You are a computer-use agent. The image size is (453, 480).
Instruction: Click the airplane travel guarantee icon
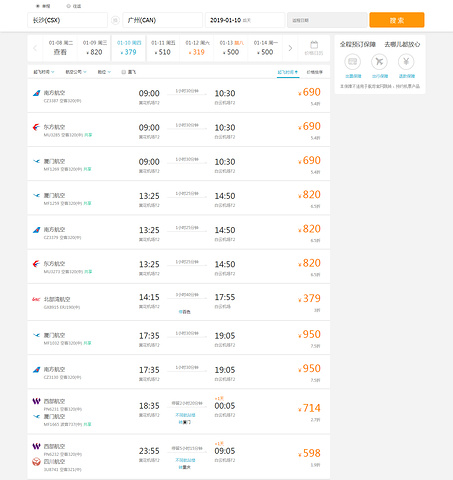(379, 62)
